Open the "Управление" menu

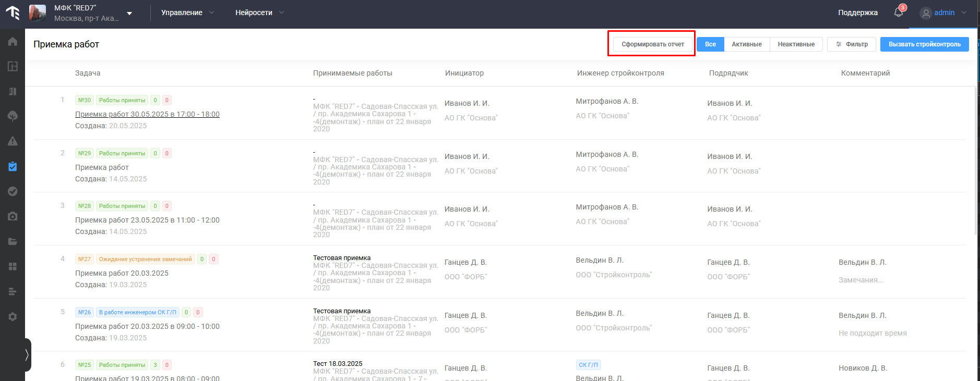pos(187,13)
